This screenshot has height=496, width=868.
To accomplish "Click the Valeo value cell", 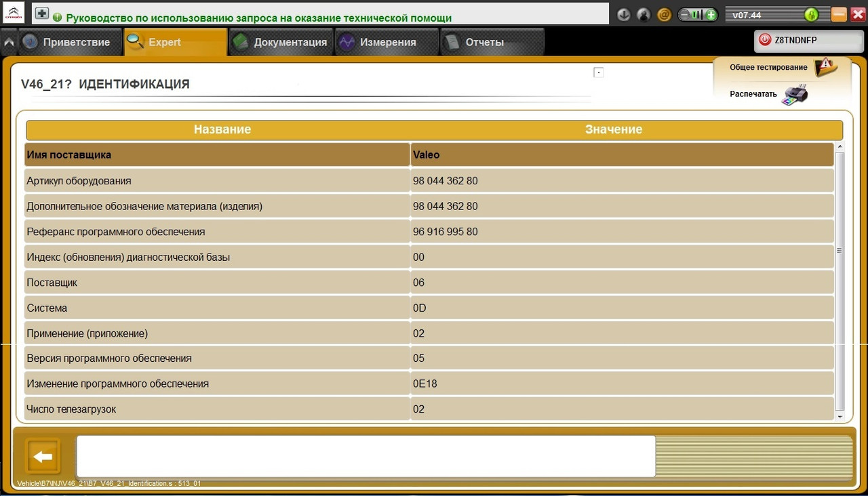I will (x=623, y=154).
